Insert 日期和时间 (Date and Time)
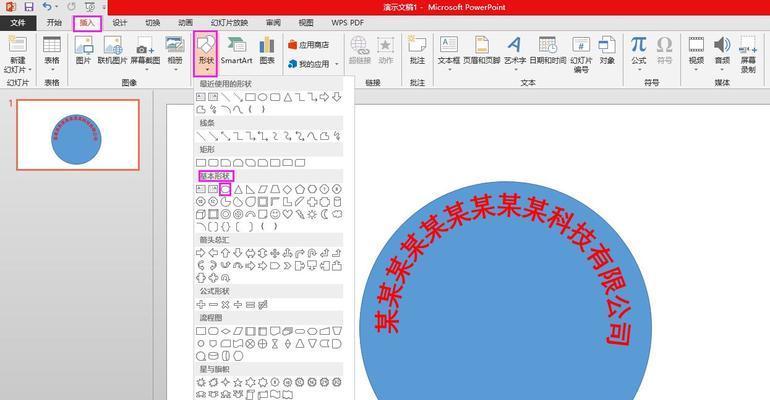Viewport: 770px width, 400px height. pos(548,51)
